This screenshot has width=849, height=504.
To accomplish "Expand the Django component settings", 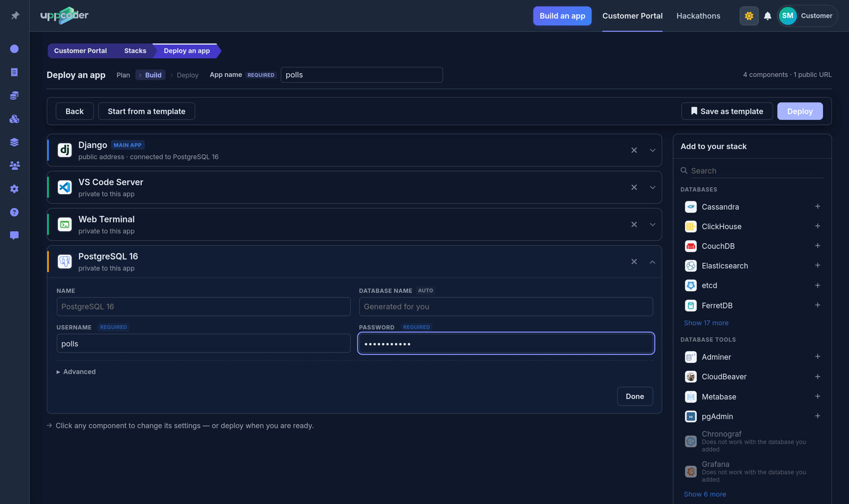I will 652,150.
